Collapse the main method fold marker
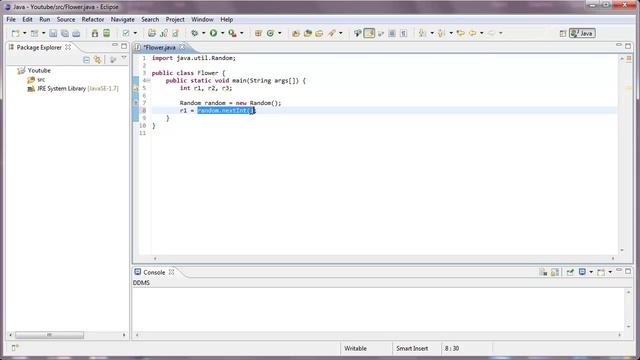This screenshot has width=640, height=360. 149,81
